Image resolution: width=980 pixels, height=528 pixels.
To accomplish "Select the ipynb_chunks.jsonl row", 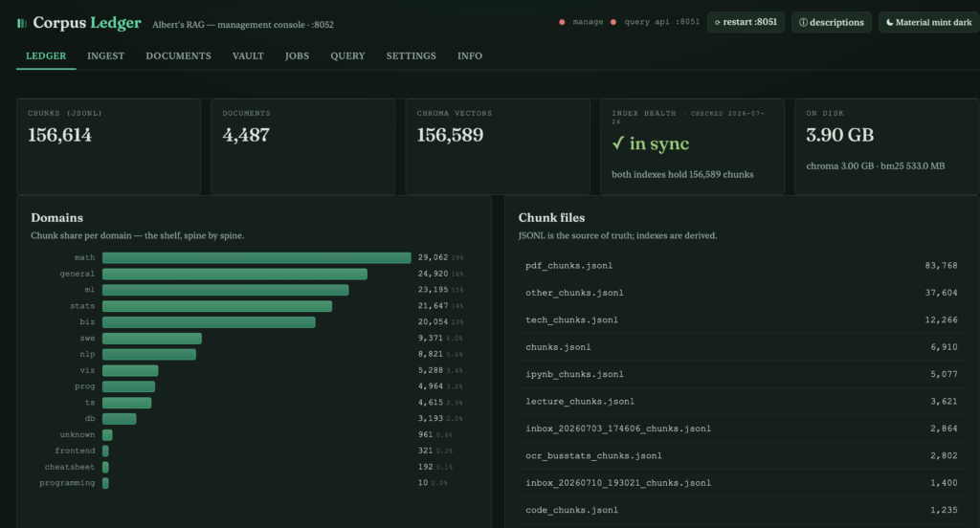I will 742,374.
